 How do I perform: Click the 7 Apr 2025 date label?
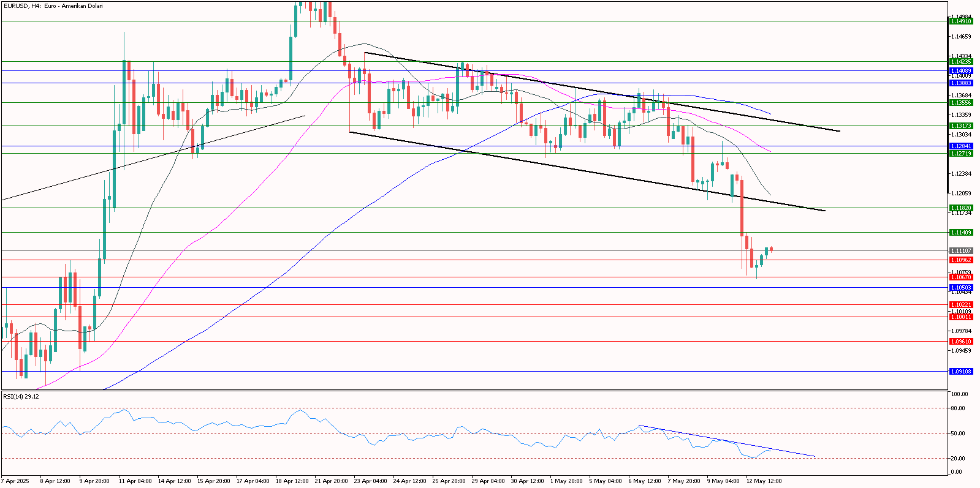[x=16, y=481]
